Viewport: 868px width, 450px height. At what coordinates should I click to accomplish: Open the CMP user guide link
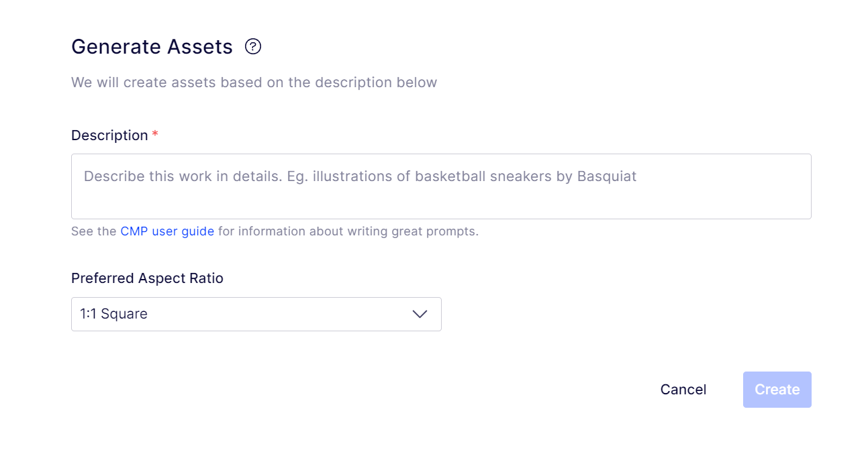tap(167, 231)
